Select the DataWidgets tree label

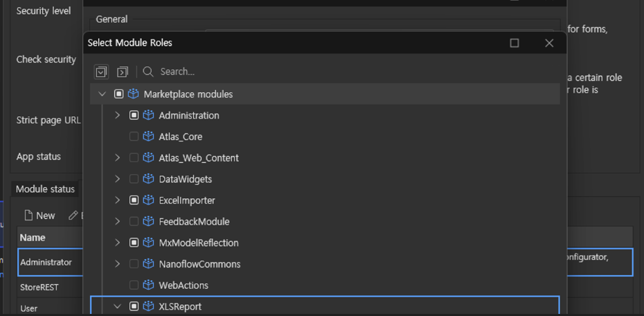pos(185,179)
